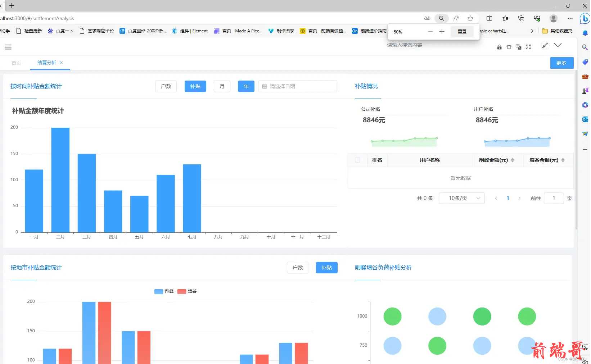
Task: Decrease zoom with minus button
Action: click(430, 32)
